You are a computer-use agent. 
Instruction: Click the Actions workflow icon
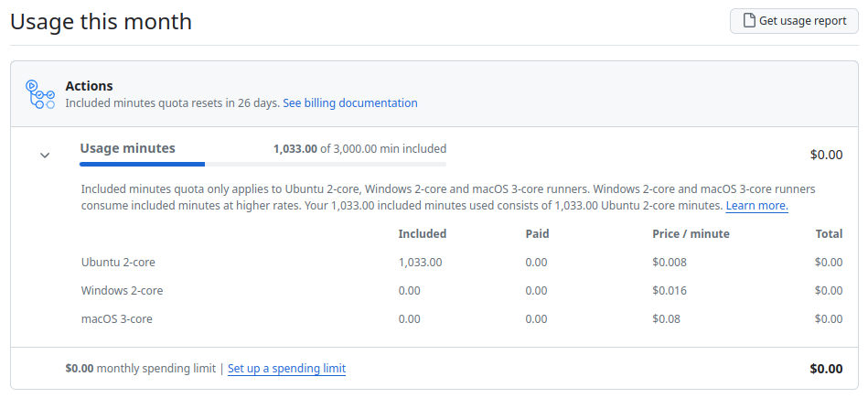point(40,94)
